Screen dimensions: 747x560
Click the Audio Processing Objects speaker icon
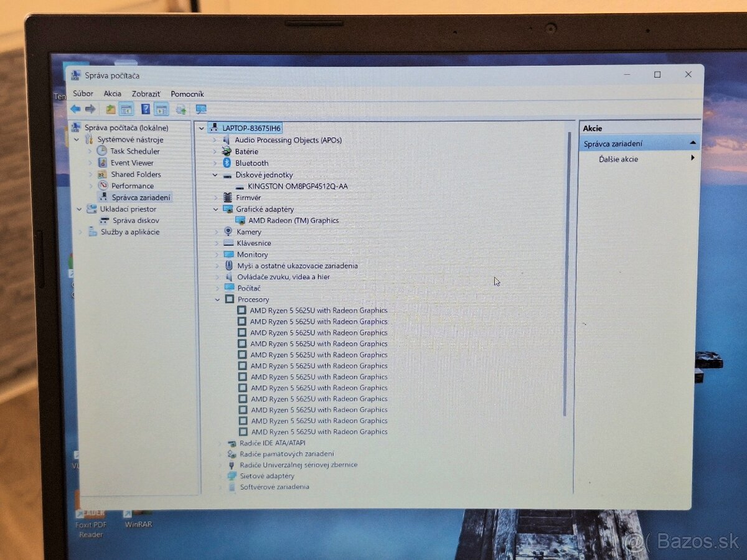pyautogui.click(x=227, y=140)
